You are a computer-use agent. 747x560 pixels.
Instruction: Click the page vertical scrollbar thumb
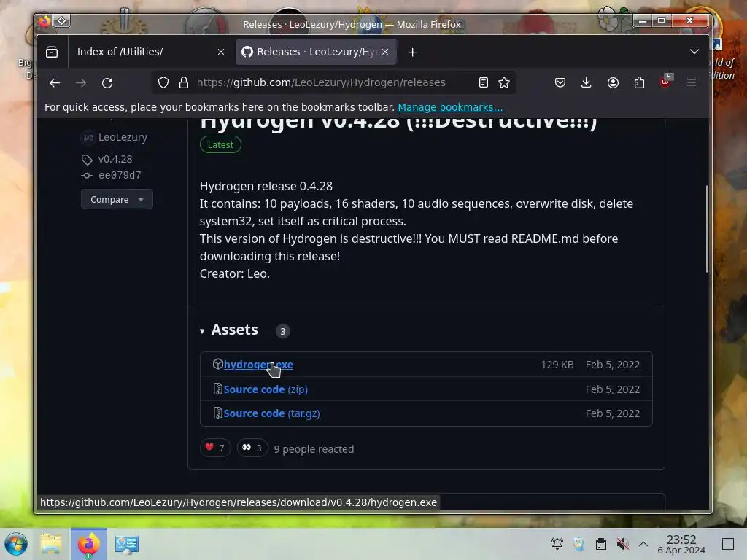[707, 229]
